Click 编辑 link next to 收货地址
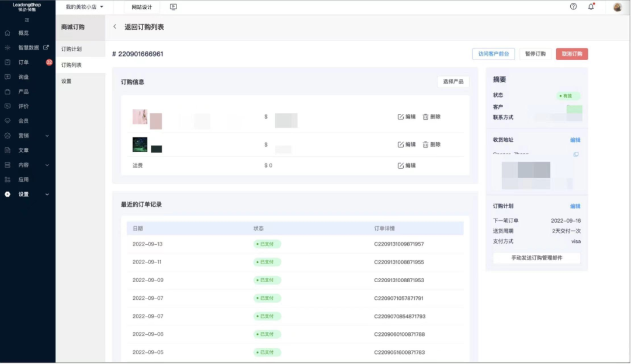The height and width of the screenshot is (364, 631). (x=575, y=140)
